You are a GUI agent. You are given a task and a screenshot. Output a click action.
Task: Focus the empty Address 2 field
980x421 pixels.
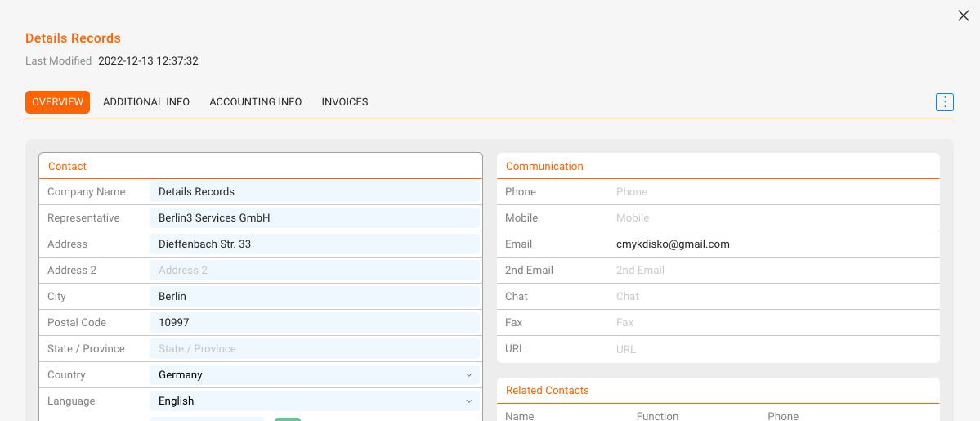pyautogui.click(x=315, y=271)
